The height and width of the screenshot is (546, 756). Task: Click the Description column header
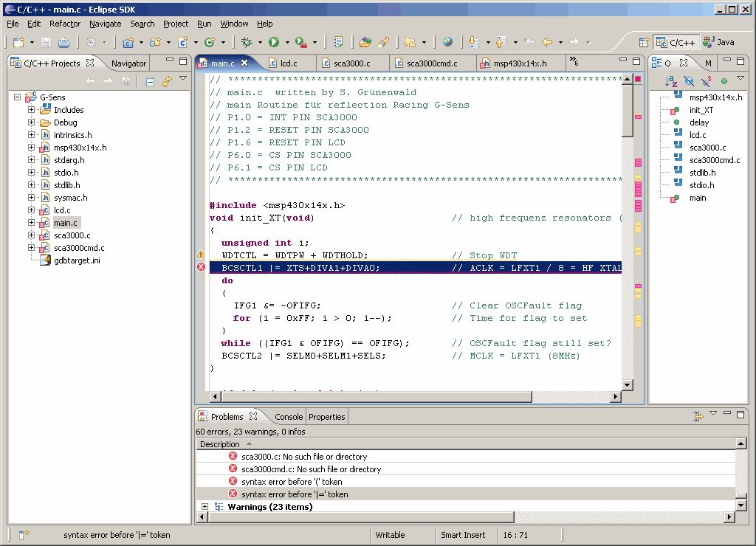(x=220, y=444)
